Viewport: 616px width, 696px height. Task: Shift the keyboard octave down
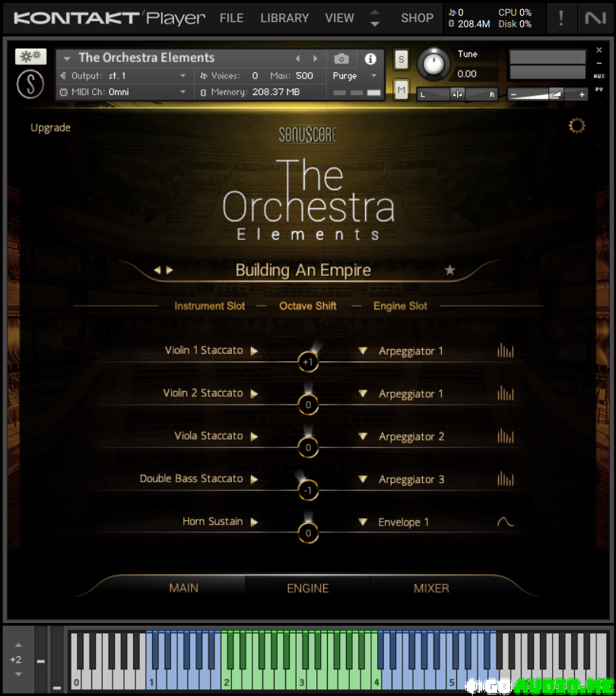[x=18, y=674]
